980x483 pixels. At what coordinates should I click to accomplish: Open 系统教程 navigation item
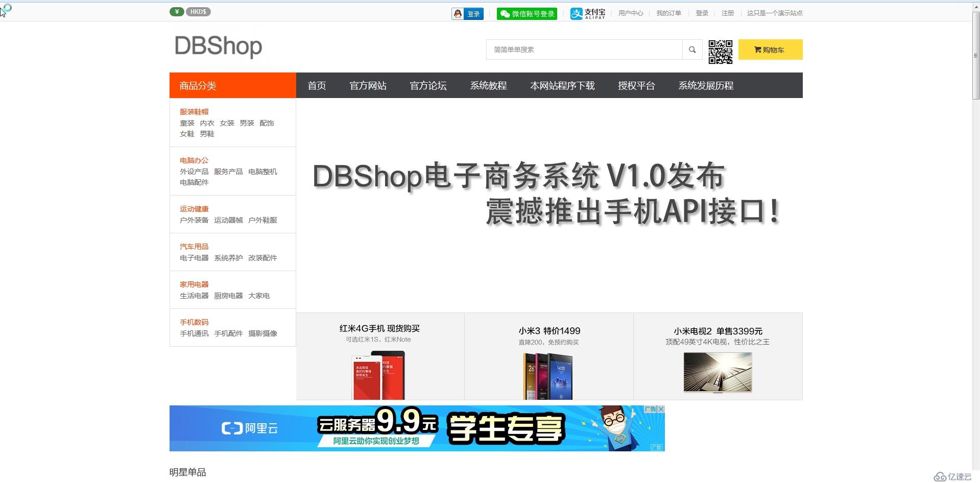[488, 85]
